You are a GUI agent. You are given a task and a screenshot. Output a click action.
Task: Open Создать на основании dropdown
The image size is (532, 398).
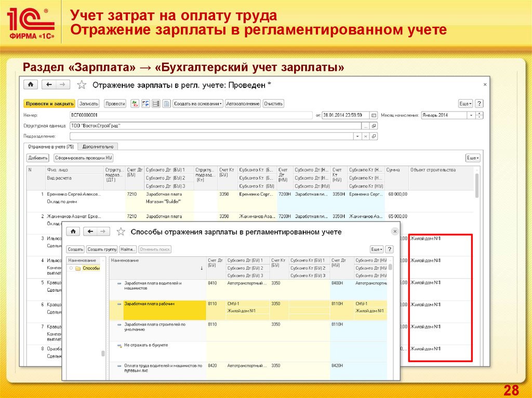[198, 104]
